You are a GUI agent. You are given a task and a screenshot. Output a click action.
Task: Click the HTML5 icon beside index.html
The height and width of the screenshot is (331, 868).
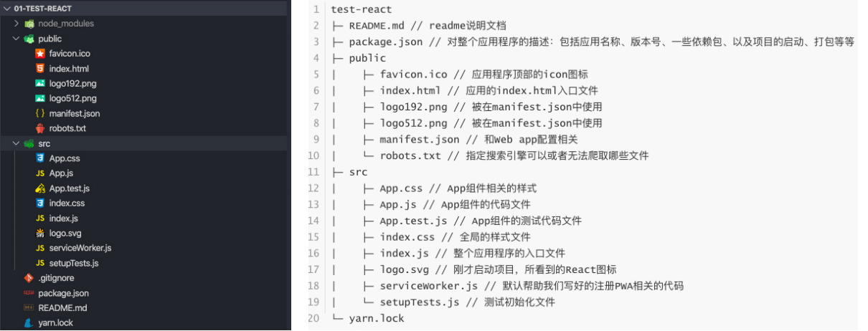[x=40, y=69]
